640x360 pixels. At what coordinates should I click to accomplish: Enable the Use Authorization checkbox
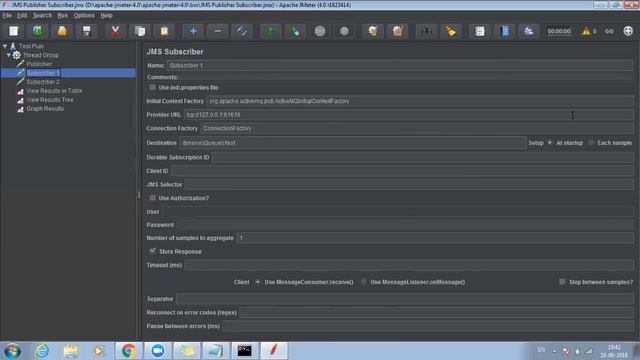tap(152, 198)
